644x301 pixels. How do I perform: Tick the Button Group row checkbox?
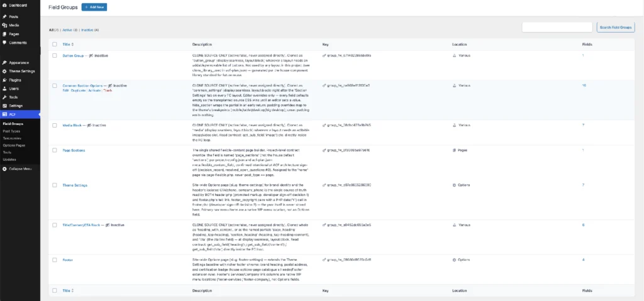55,55
